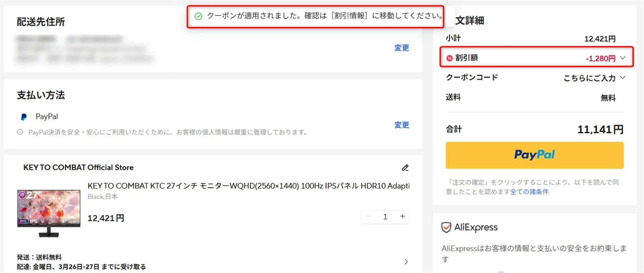The image size is (644, 273).
Task: Click the KTC monitor product thumbnail
Action: click(x=49, y=213)
